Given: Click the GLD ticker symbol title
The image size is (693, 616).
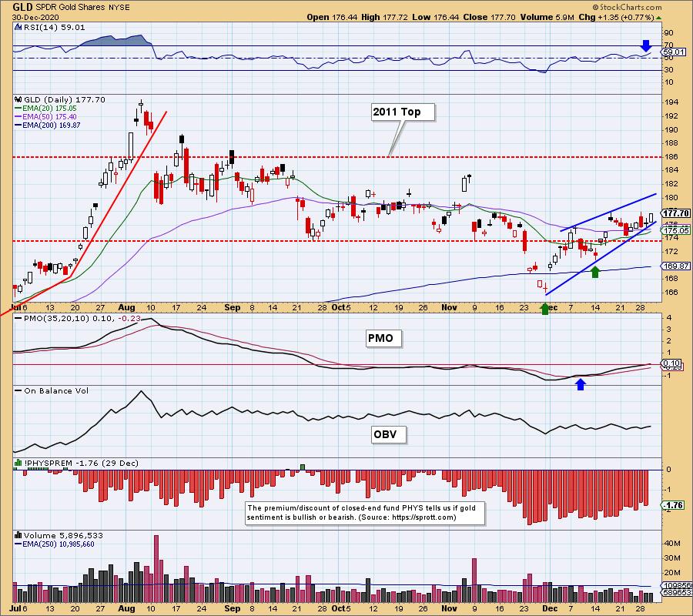Looking at the screenshot, I should [x=22, y=8].
